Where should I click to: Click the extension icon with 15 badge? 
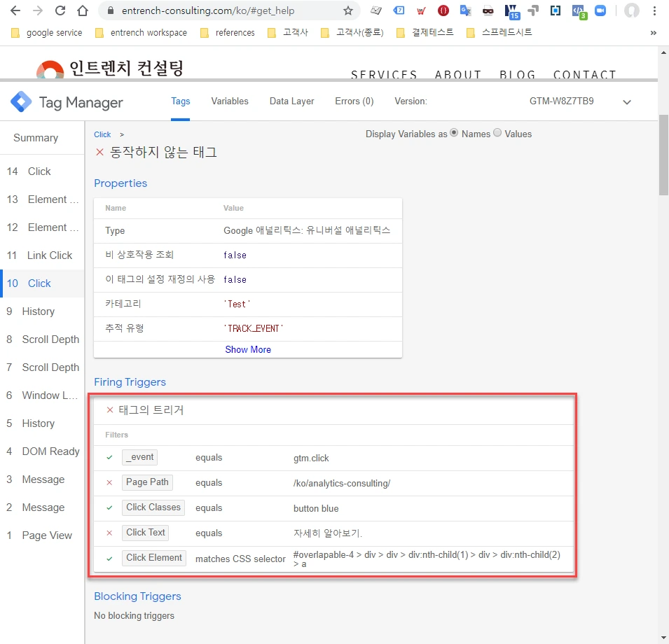point(511,11)
